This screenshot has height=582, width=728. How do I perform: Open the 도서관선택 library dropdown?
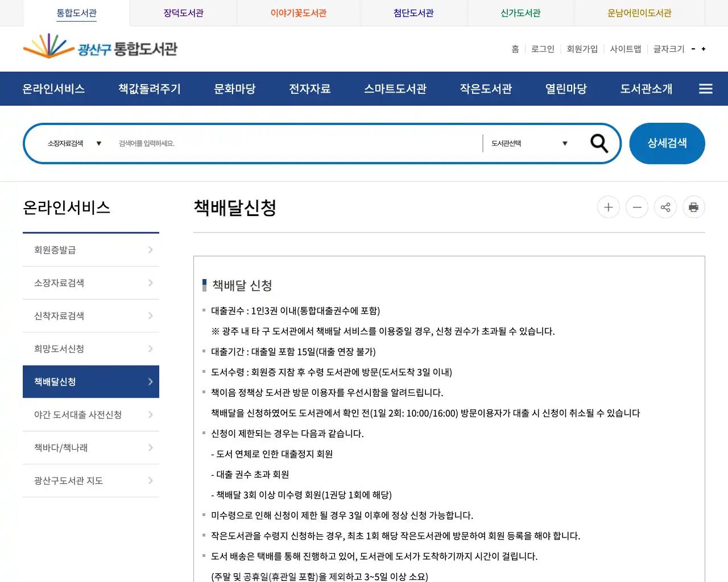coord(530,143)
